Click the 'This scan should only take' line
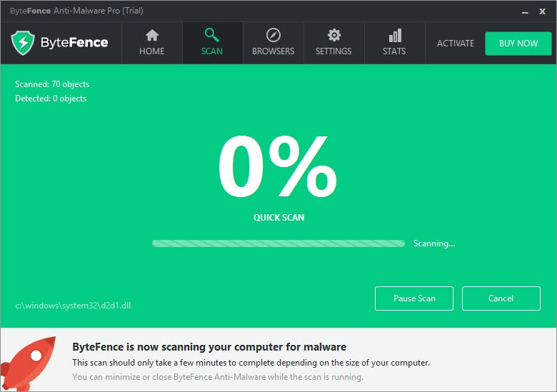Screen dimensions: 557x392 [x=251, y=363]
